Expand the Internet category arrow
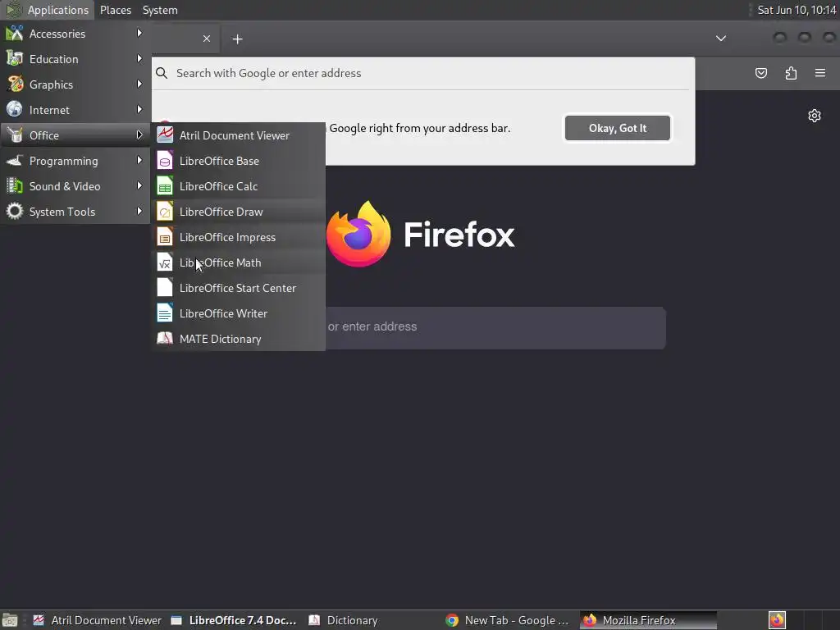Screen dimensions: 840x630 point(139,109)
